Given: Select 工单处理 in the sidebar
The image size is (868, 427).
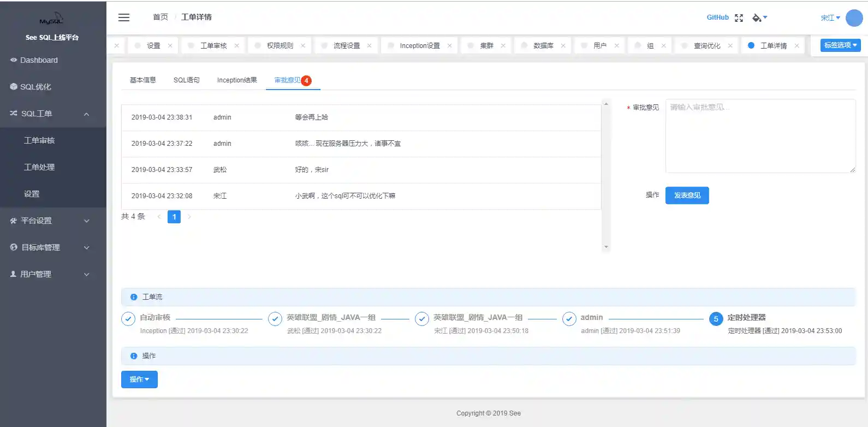Looking at the screenshot, I should pos(39,167).
